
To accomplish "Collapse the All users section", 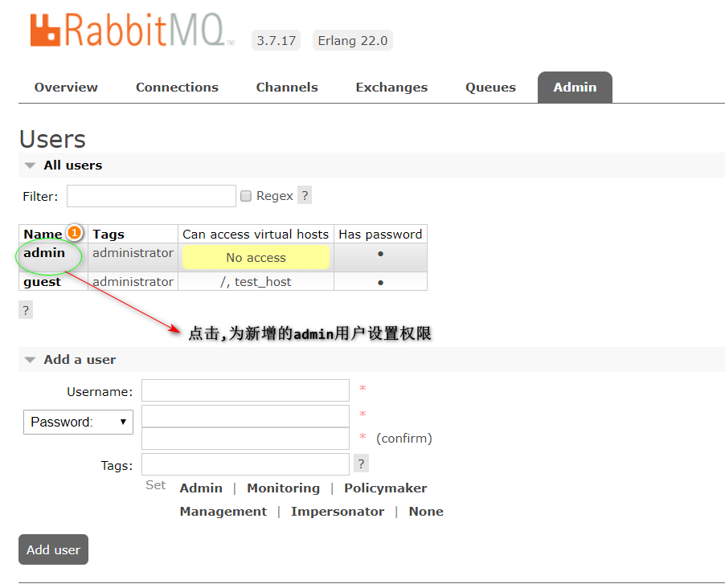I will pos(73,165).
